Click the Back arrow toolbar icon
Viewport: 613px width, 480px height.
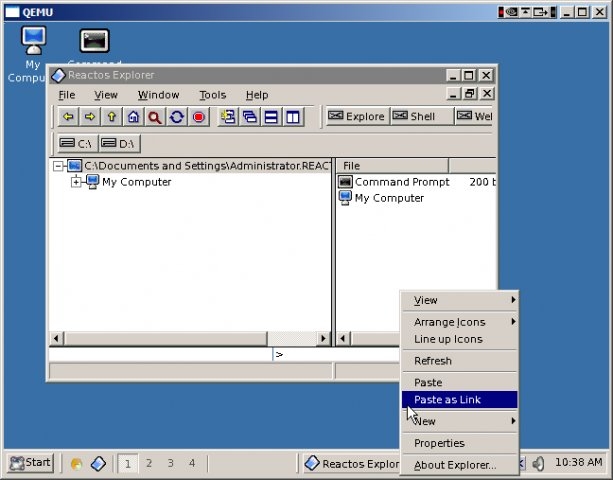coord(68,116)
